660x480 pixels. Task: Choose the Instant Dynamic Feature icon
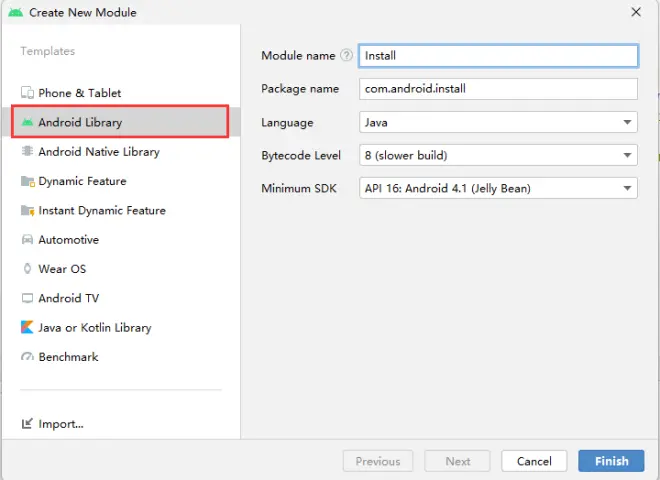tap(27, 210)
